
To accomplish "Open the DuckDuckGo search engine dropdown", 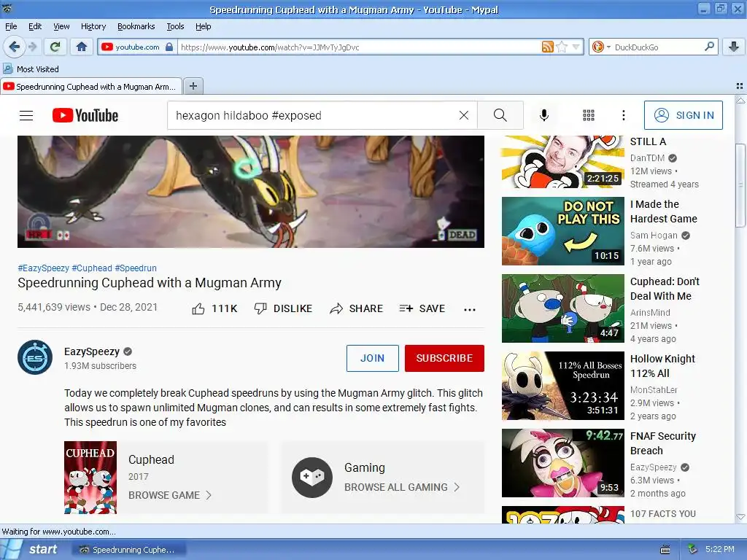I will click(x=600, y=47).
